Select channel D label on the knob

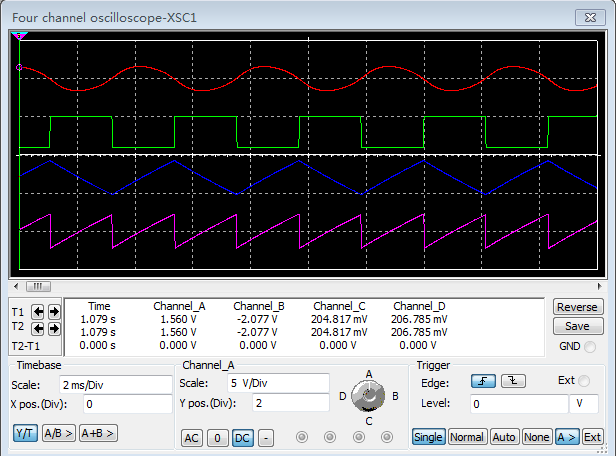coord(343,396)
